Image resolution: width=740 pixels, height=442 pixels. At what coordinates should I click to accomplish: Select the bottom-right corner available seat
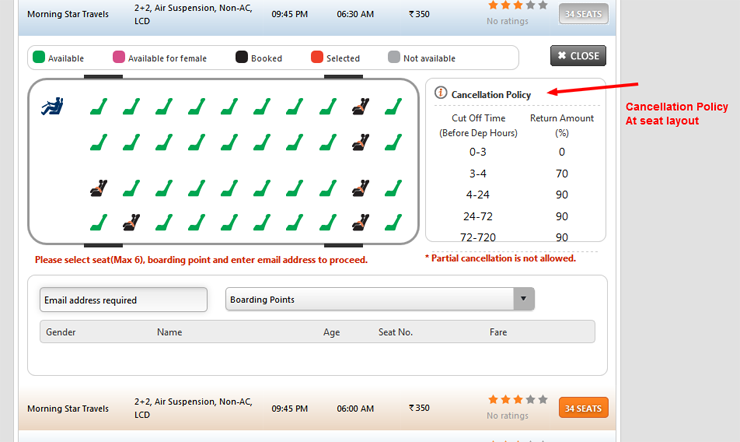[x=392, y=222]
